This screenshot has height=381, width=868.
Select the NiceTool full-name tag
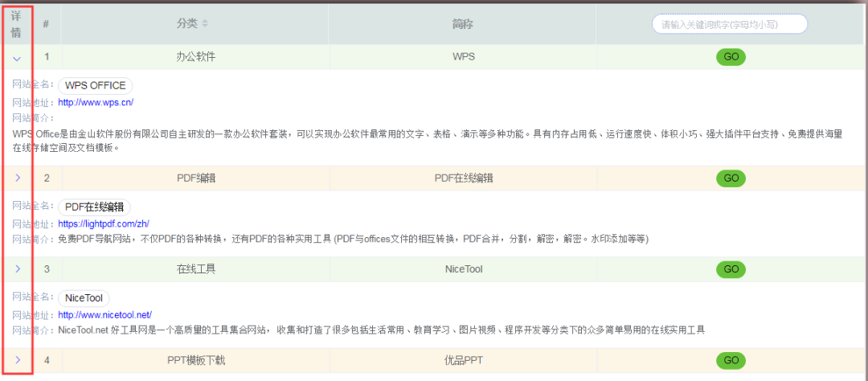(x=84, y=298)
